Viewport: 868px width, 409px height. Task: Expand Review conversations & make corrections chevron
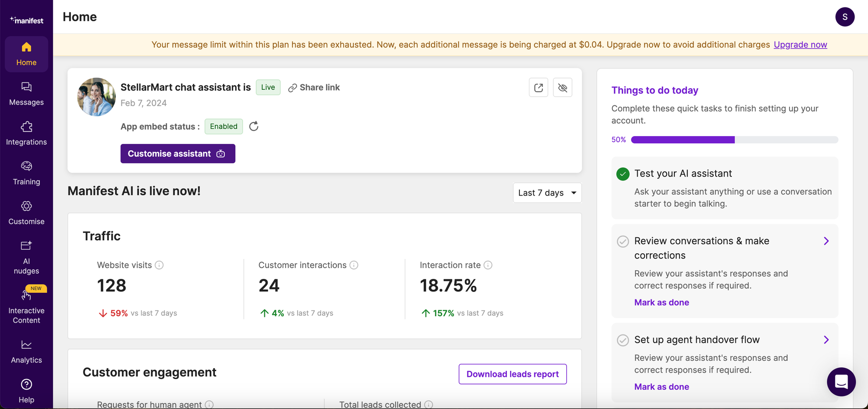(x=826, y=241)
